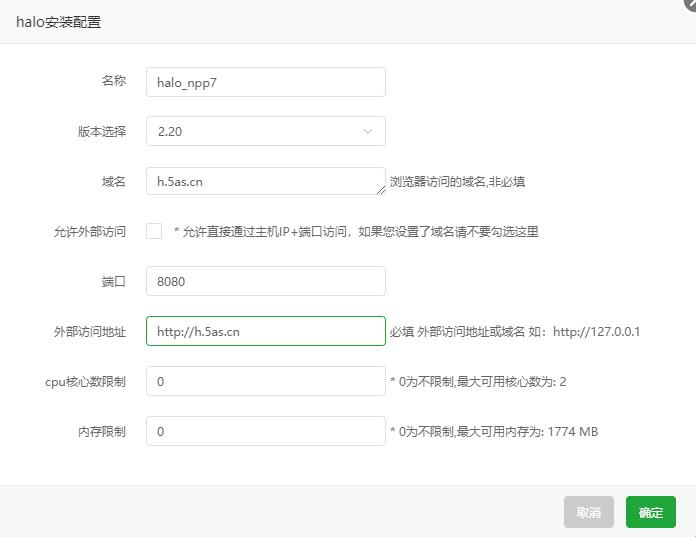This screenshot has width=696, height=537.
Task: Click the 域名 label
Action: point(114,182)
